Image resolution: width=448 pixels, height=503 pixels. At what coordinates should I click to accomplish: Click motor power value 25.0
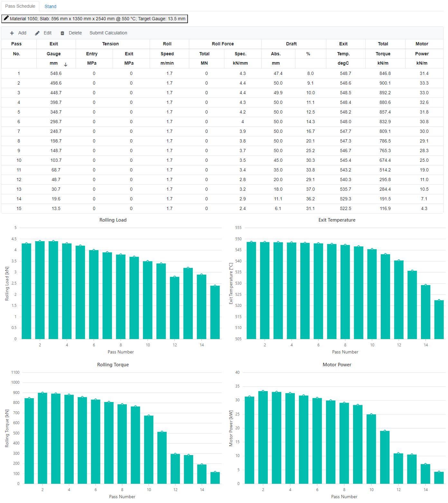(x=424, y=160)
